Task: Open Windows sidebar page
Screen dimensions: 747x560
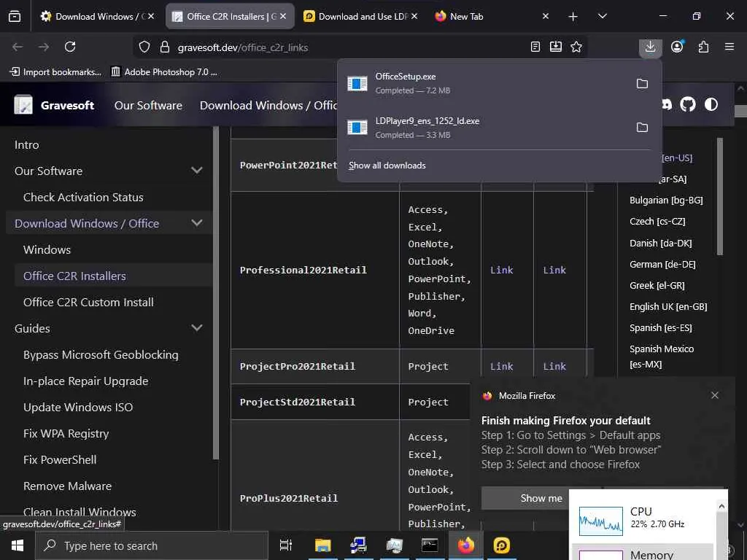Action: point(47,249)
